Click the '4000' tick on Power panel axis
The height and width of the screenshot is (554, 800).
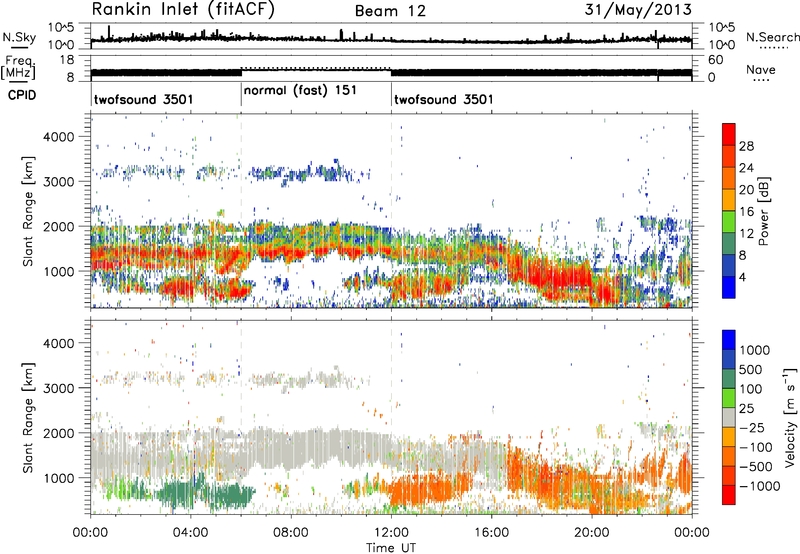[x=58, y=137]
